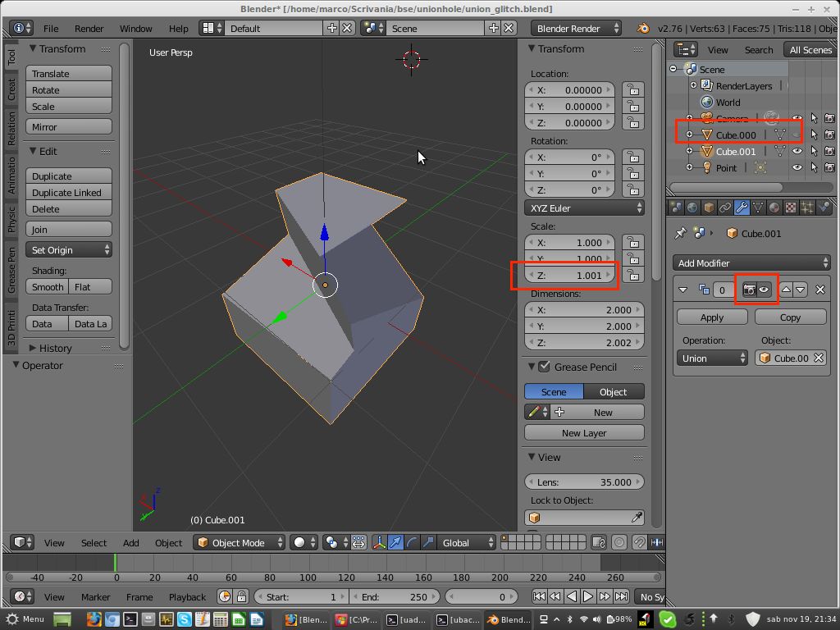
Task: Open the Add Modifier dropdown
Action: point(751,262)
